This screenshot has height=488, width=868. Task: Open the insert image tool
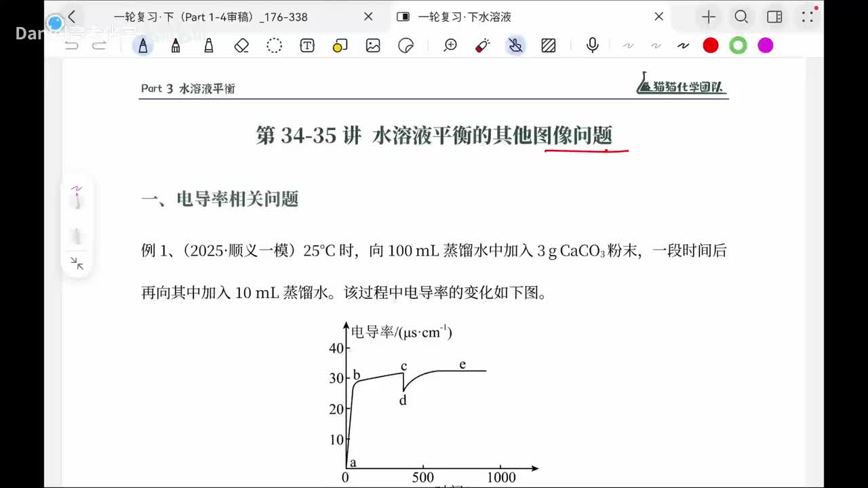coord(373,45)
